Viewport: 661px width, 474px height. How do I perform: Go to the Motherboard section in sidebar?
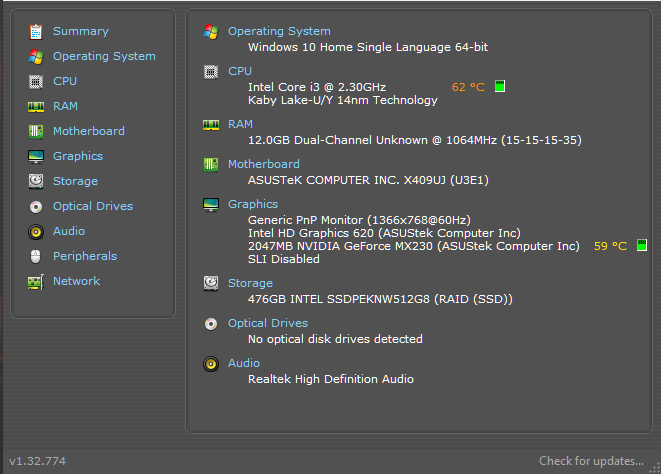[89, 131]
